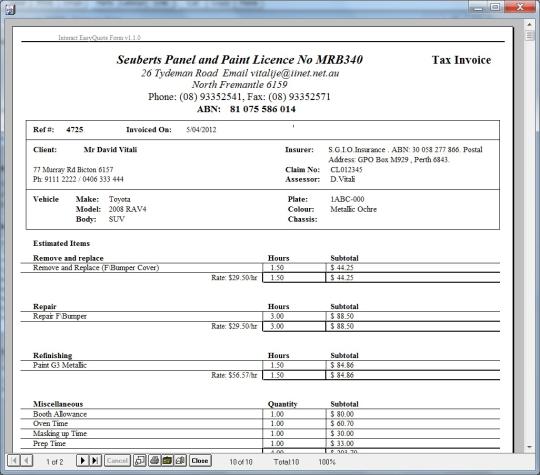Click the 100% zoom value
Viewport: 540px width, 475px height.
[x=327, y=462]
